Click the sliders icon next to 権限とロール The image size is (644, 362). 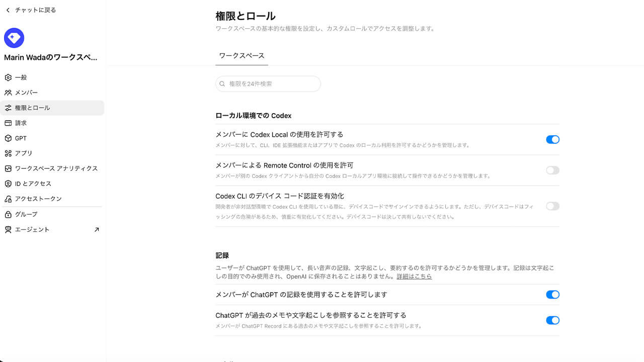8,108
